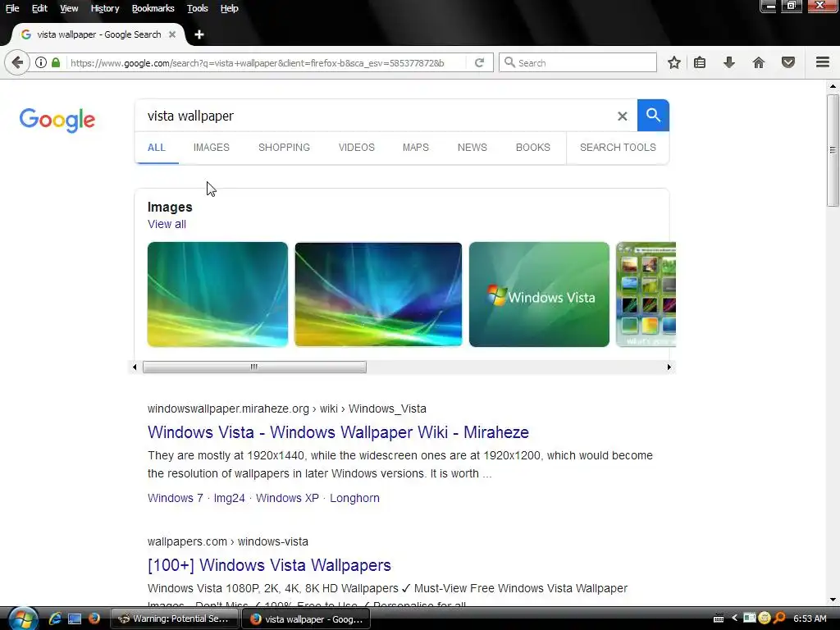Open the Longhorn sitelink

354,498
